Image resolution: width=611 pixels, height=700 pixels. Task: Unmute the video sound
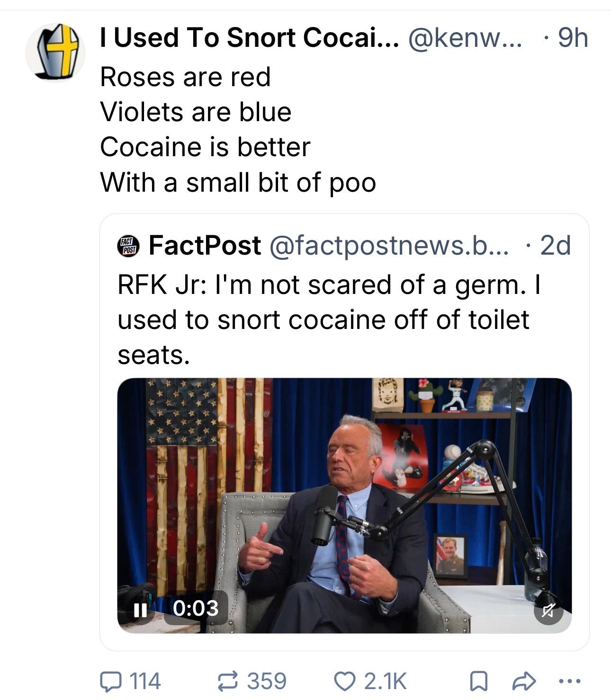[x=548, y=611]
